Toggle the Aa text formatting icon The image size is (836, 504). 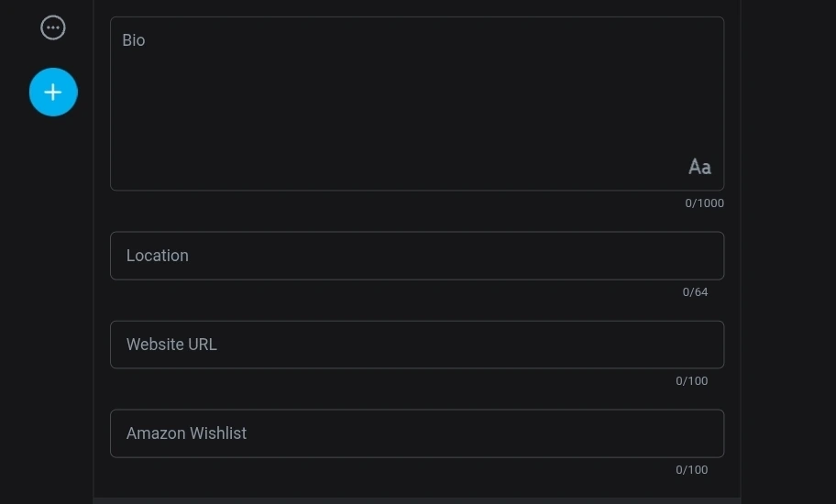coord(699,167)
